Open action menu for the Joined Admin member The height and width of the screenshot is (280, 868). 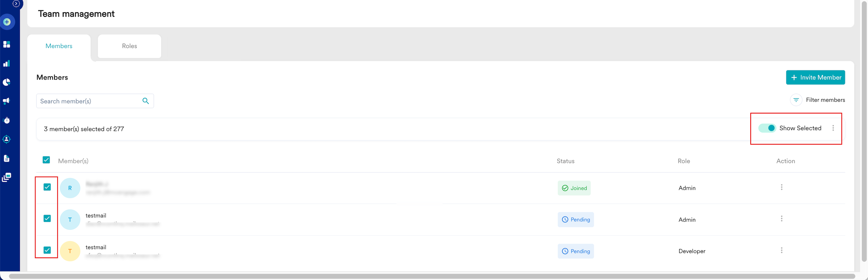pos(782,187)
